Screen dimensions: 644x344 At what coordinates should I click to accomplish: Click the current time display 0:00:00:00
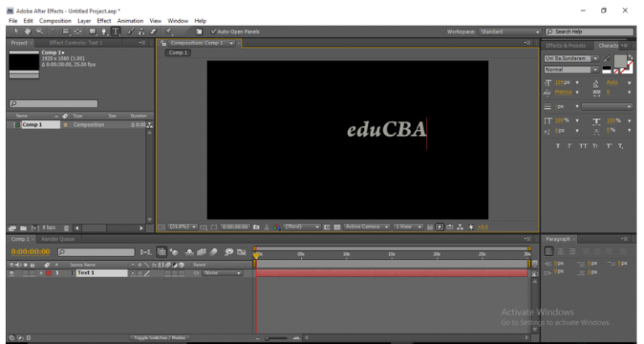point(30,252)
